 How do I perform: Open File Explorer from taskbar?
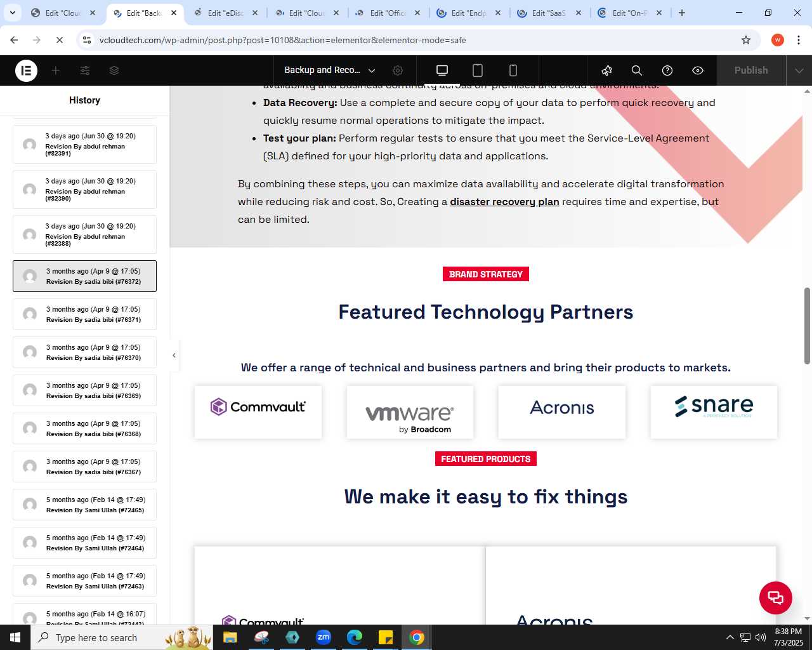click(230, 637)
